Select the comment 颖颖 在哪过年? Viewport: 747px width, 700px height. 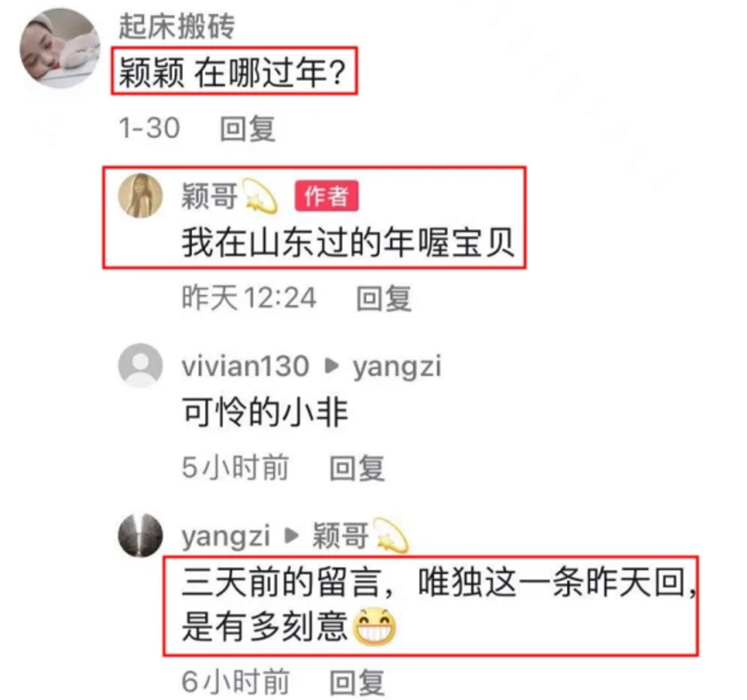pos(232,73)
